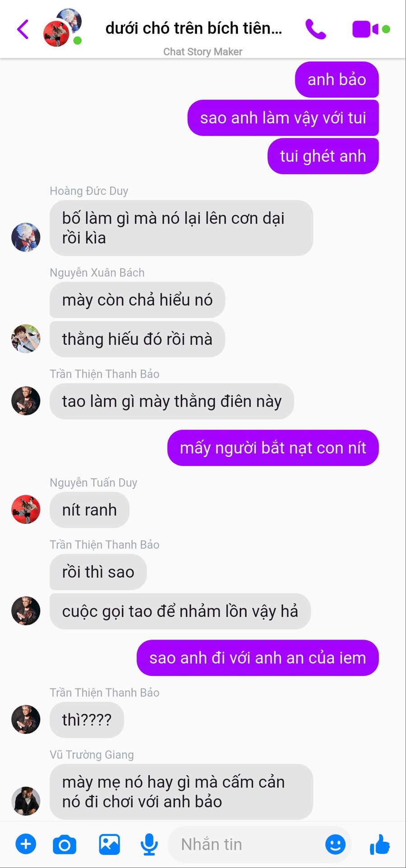This screenshot has height=868, width=406.
Task: Tap the purple back arrow
Action: [23, 29]
